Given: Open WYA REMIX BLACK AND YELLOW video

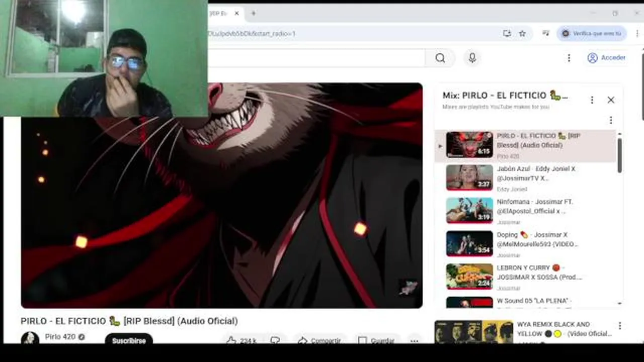Looking at the screenshot, I should pyautogui.click(x=523, y=332).
